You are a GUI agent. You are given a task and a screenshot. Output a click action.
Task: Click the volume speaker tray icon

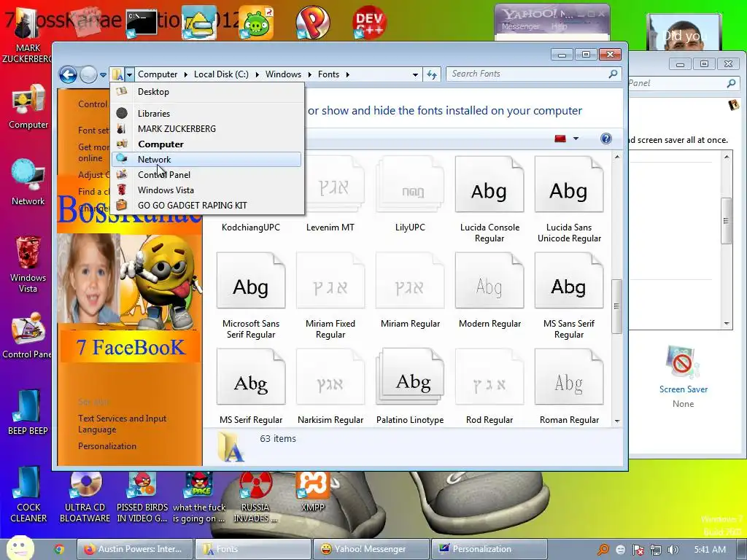click(x=673, y=550)
